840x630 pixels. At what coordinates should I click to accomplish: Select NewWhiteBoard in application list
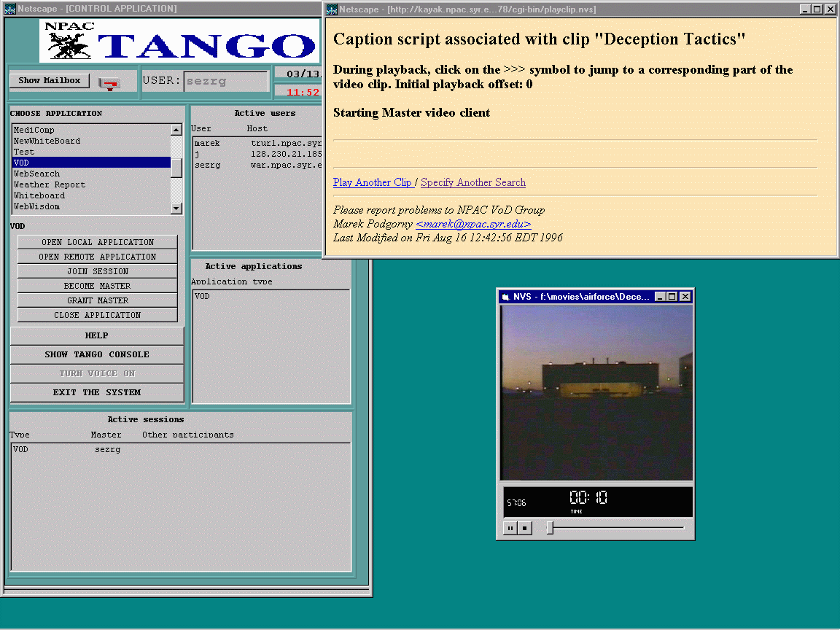click(91, 141)
